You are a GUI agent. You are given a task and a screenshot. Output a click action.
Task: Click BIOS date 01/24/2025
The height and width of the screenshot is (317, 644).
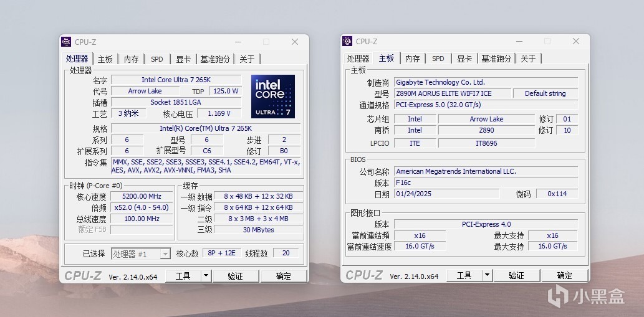(447, 194)
